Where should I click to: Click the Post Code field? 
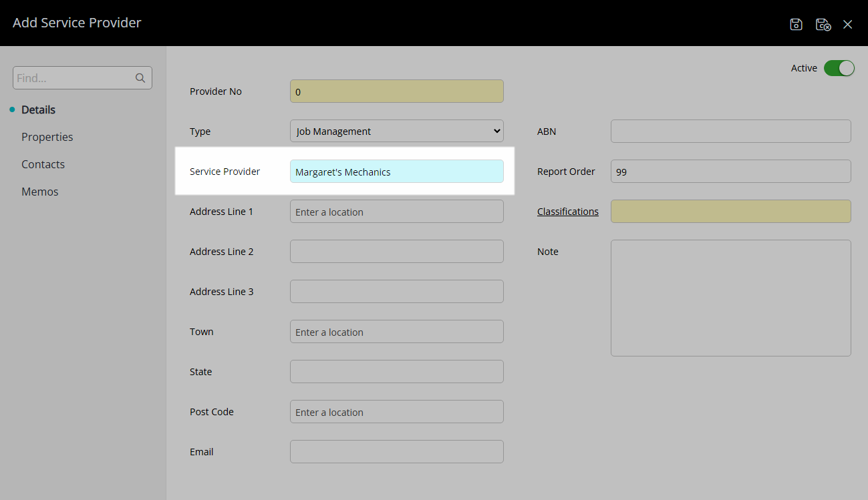pyautogui.click(x=397, y=412)
